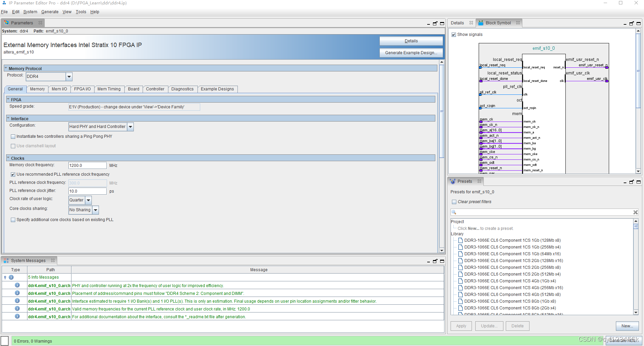The width and height of the screenshot is (644, 346).
Task: Click the Apply preset button
Action: click(461, 326)
